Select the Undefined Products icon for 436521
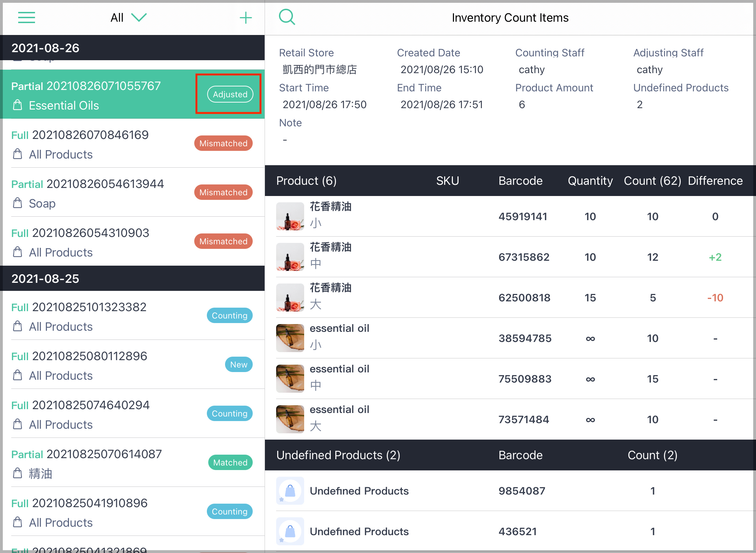The width and height of the screenshot is (756, 553). (x=290, y=531)
